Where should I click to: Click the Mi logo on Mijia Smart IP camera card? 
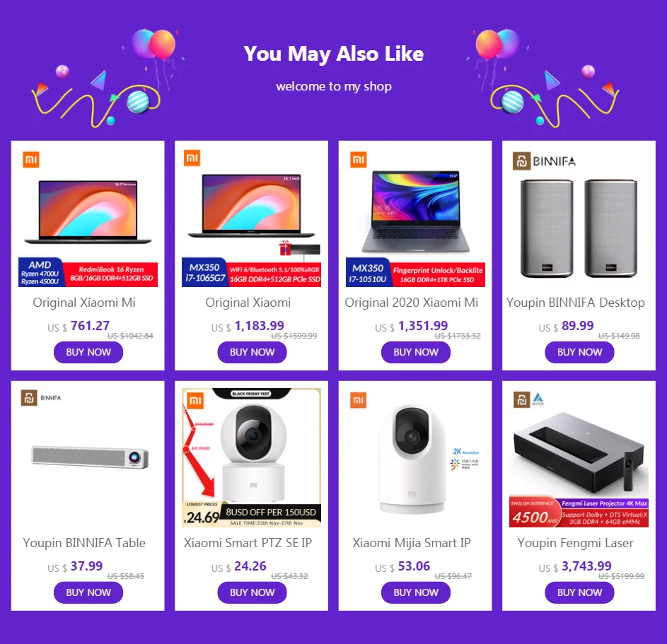[x=358, y=400]
